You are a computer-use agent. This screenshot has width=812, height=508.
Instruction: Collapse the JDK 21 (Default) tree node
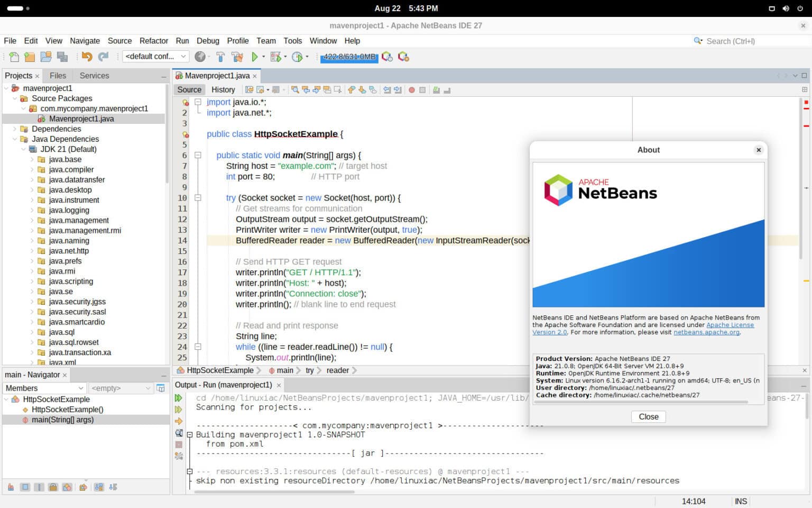(x=24, y=149)
